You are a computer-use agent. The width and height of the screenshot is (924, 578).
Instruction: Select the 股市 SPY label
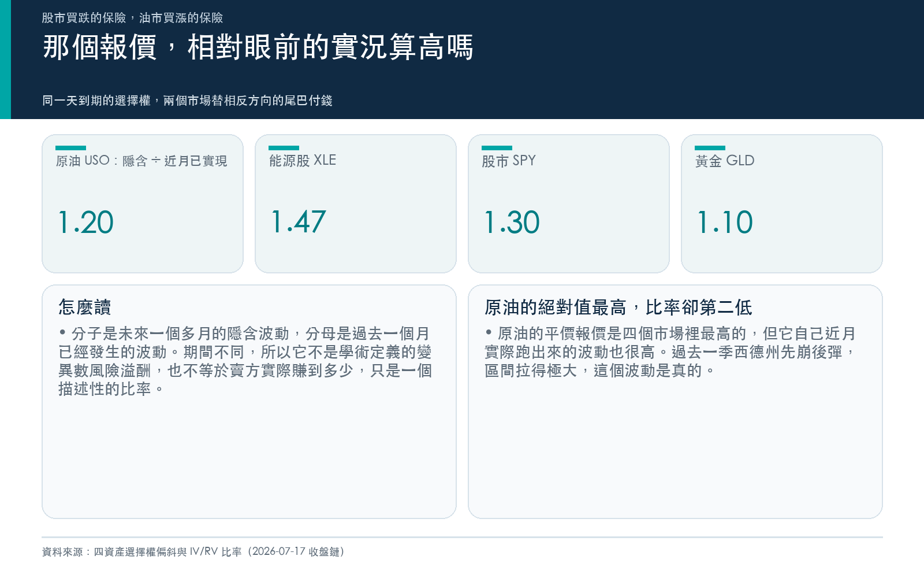[x=509, y=161]
